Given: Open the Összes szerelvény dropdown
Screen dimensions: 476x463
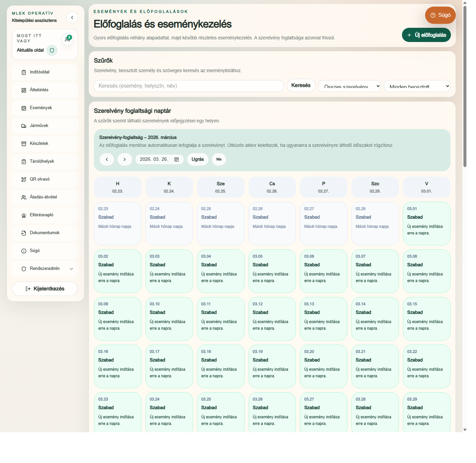Looking at the screenshot, I should (x=349, y=86).
